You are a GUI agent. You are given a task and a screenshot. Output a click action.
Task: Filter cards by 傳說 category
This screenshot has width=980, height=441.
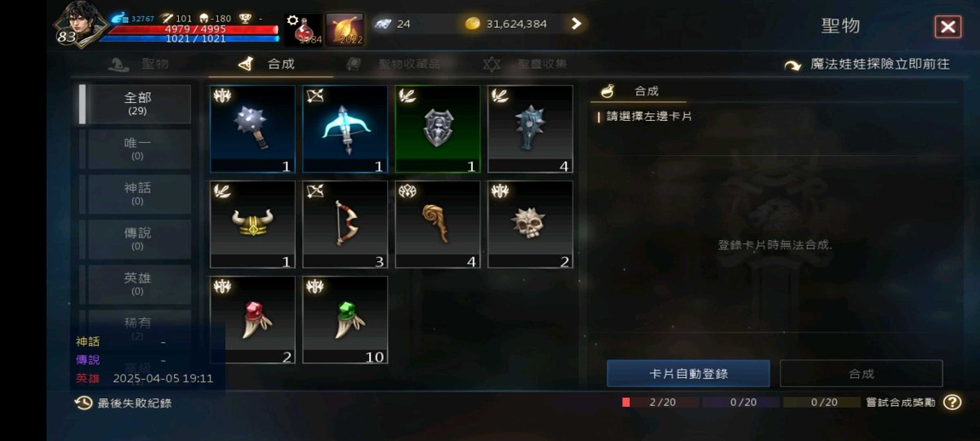pyautogui.click(x=137, y=238)
